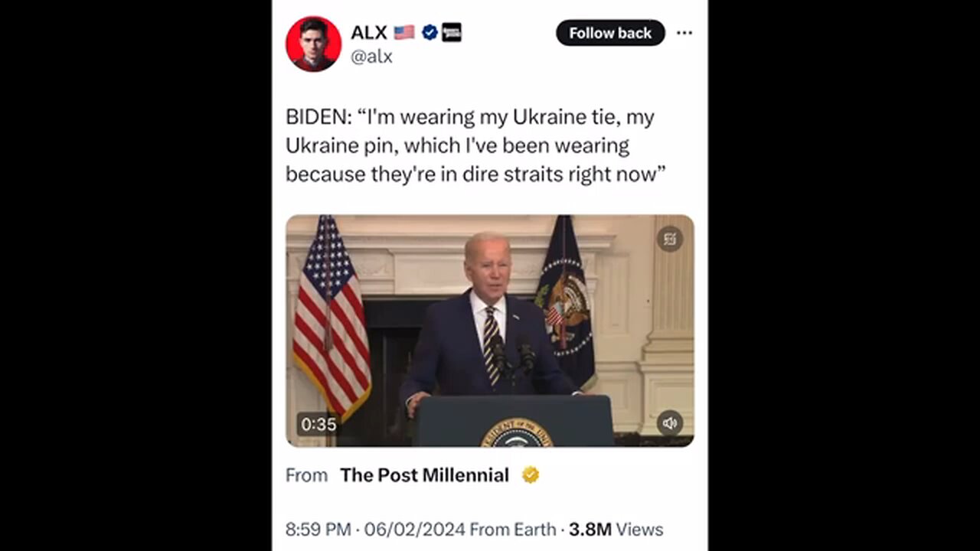
Task: Play the Biden video thumbnail
Action: click(490, 331)
